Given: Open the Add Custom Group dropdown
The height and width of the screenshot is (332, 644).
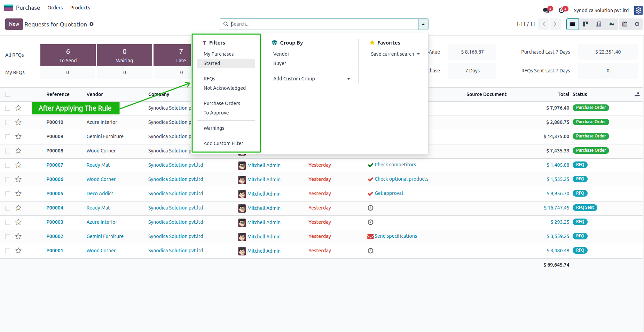Looking at the screenshot, I should coord(312,79).
